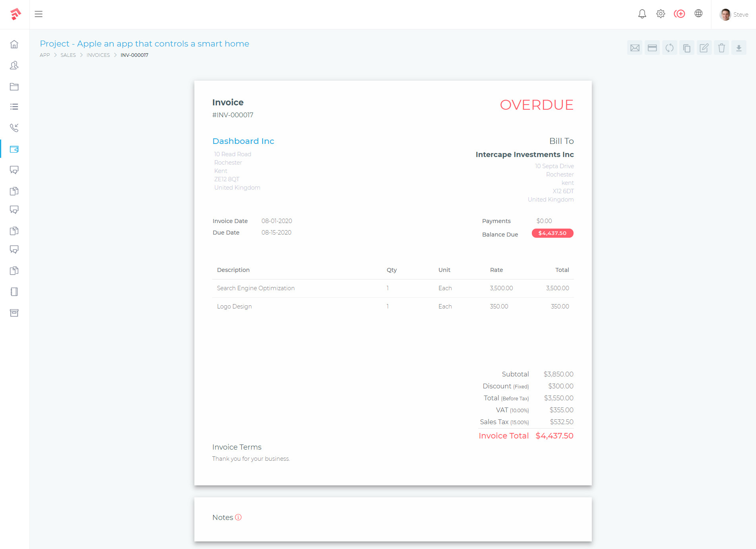Create a new record with the red plus icon

click(680, 14)
